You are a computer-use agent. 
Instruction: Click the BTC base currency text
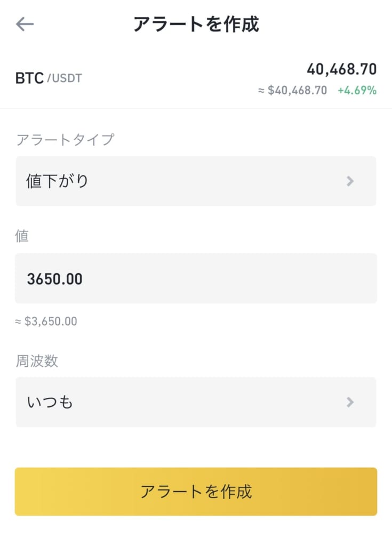tap(29, 78)
